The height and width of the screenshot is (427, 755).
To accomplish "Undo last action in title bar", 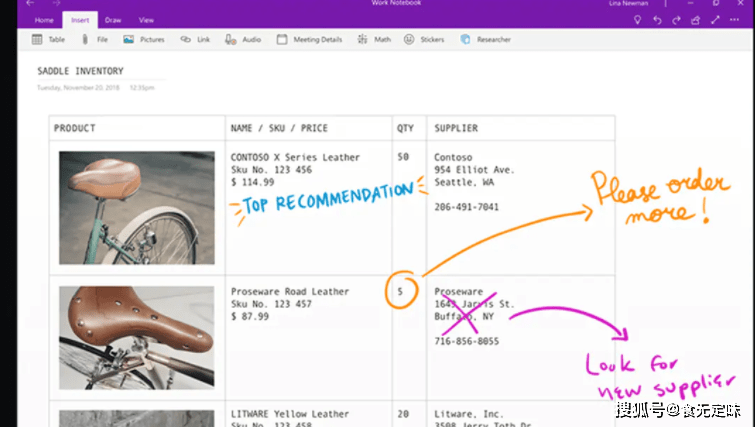I will tap(657, 20).
